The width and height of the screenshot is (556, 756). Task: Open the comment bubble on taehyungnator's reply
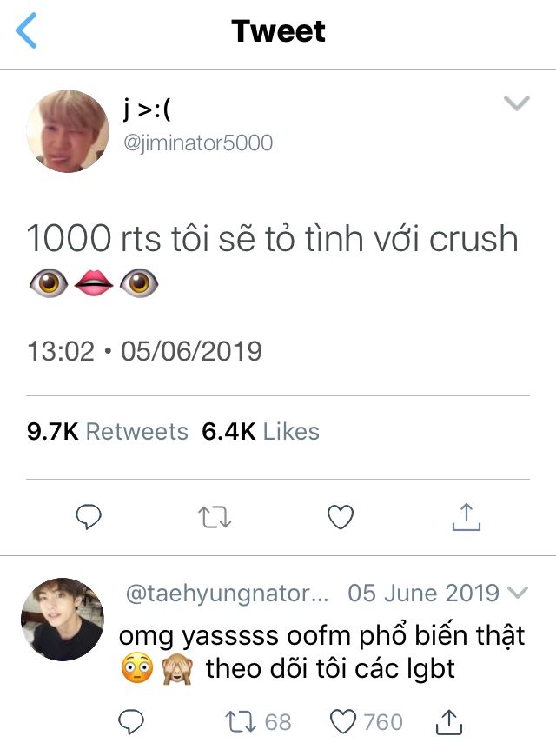(131, 722)
